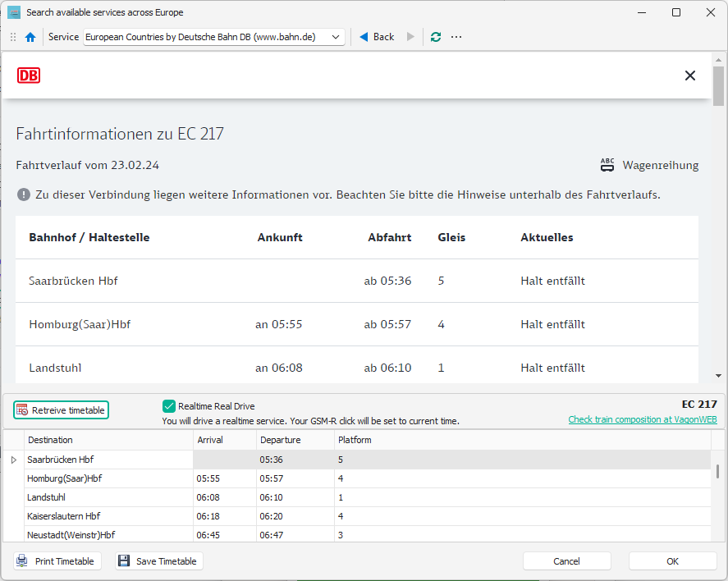Viewport: 728px width, 581px height.
Task: Open Wagenreihung coach sequence
Action: (649, 165)
